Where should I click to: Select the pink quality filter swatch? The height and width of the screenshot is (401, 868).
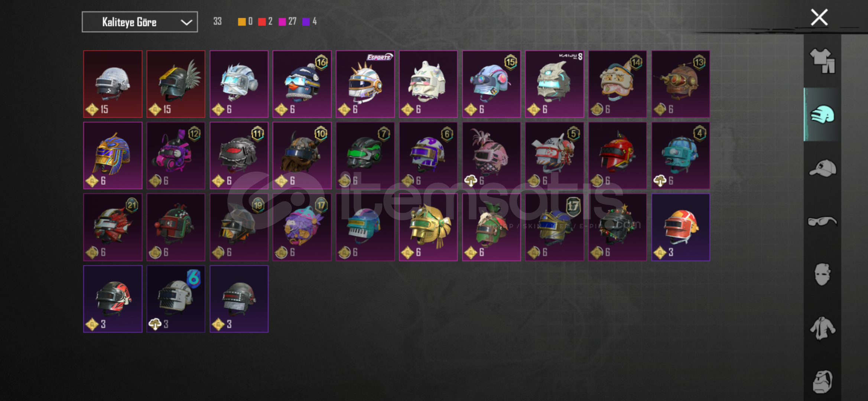pos(282,22)
